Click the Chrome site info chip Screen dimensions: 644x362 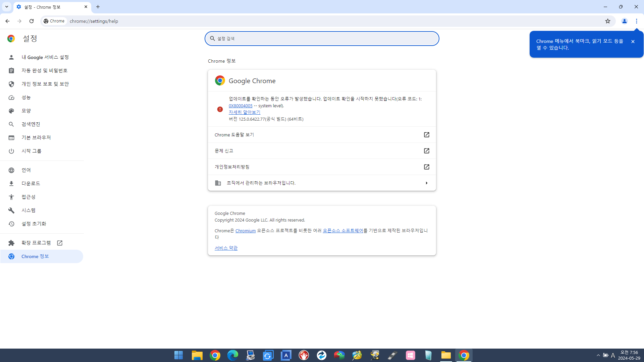(x=54, y=21)
